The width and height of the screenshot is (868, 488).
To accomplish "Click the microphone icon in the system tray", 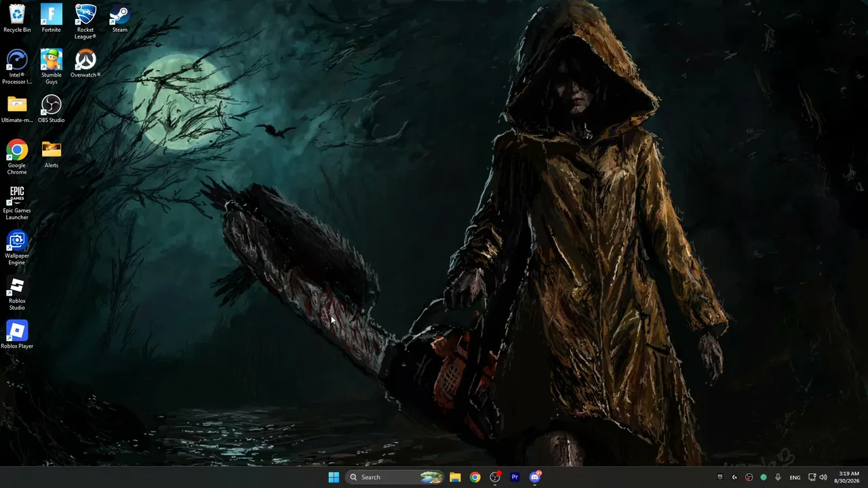I will tap(778, 477).
